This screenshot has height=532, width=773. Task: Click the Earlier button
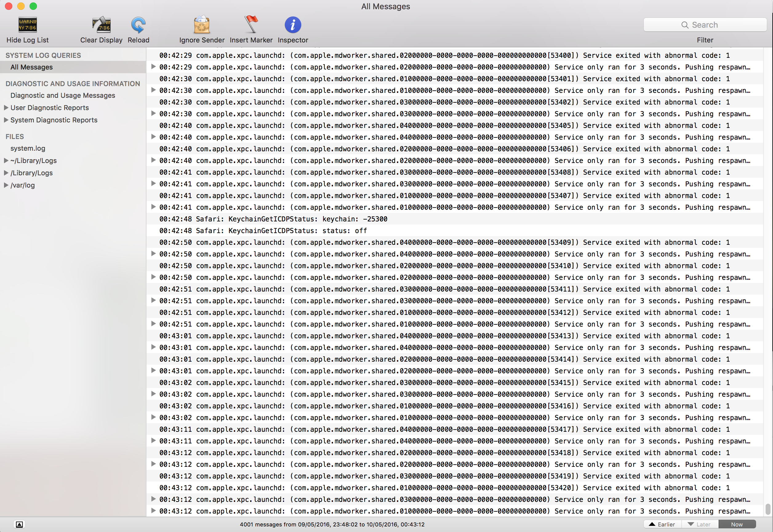(662, 524)
